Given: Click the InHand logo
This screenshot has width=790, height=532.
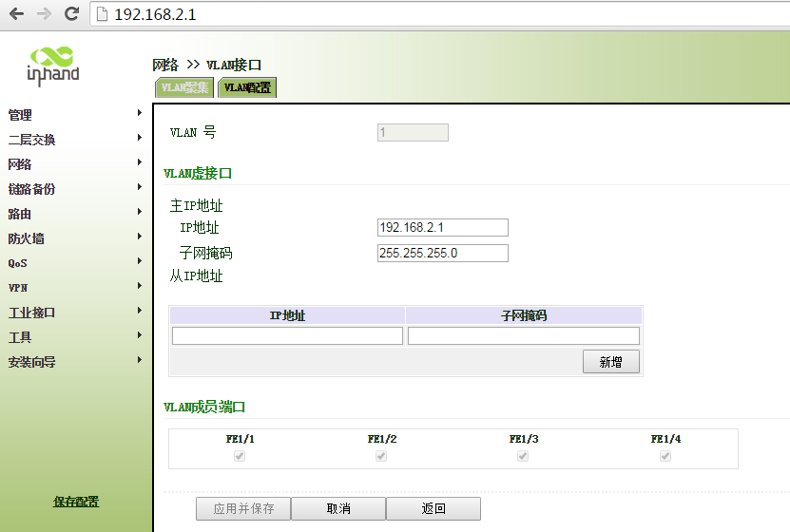Looking at the screenshot, I should pos(53,64).
